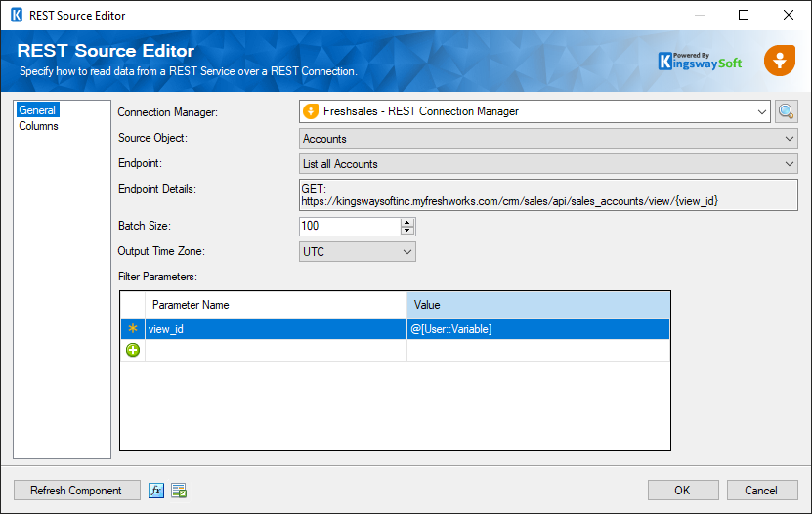Click the connection manager search magnifier icon
The width and height of the screenshot is (812, 514).
tap(786, 111)
